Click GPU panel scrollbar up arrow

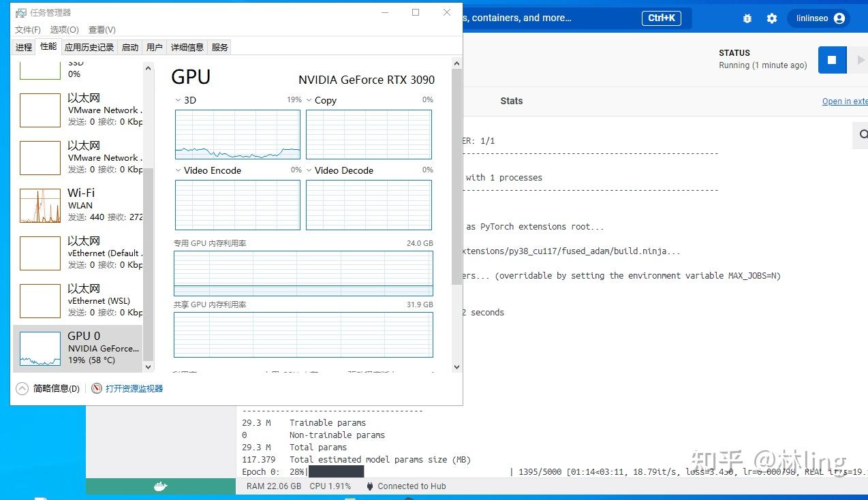point(456,63)
